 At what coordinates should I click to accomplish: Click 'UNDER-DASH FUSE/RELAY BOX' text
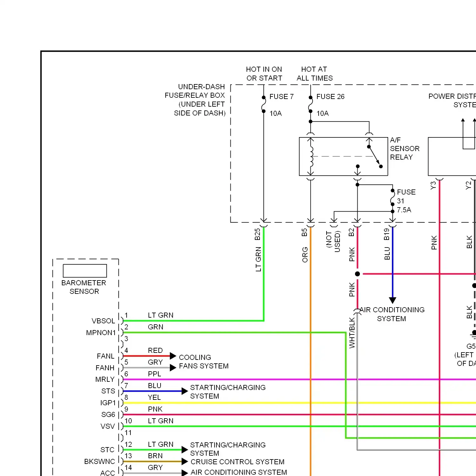click(195, 91)
